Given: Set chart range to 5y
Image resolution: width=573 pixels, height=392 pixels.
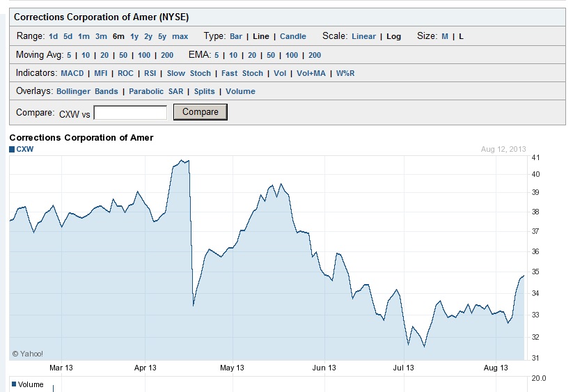Looking at the screenshot, I should 162,36.
